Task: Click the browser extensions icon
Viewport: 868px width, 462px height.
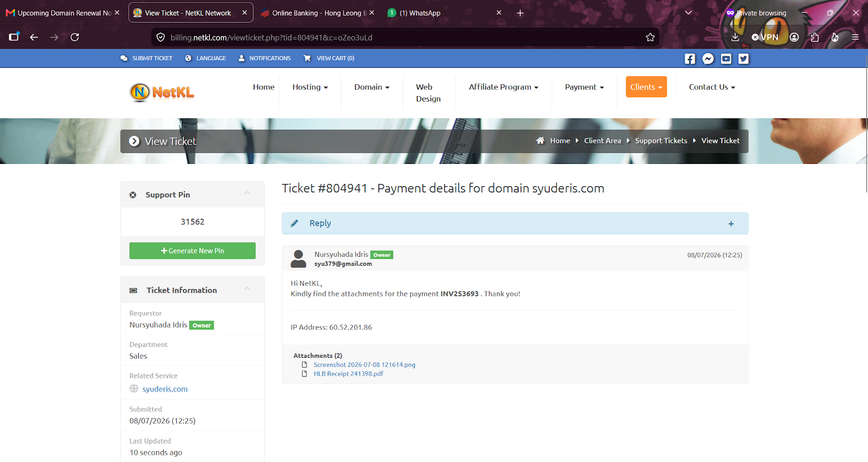Action: click(x=815, y=37)
